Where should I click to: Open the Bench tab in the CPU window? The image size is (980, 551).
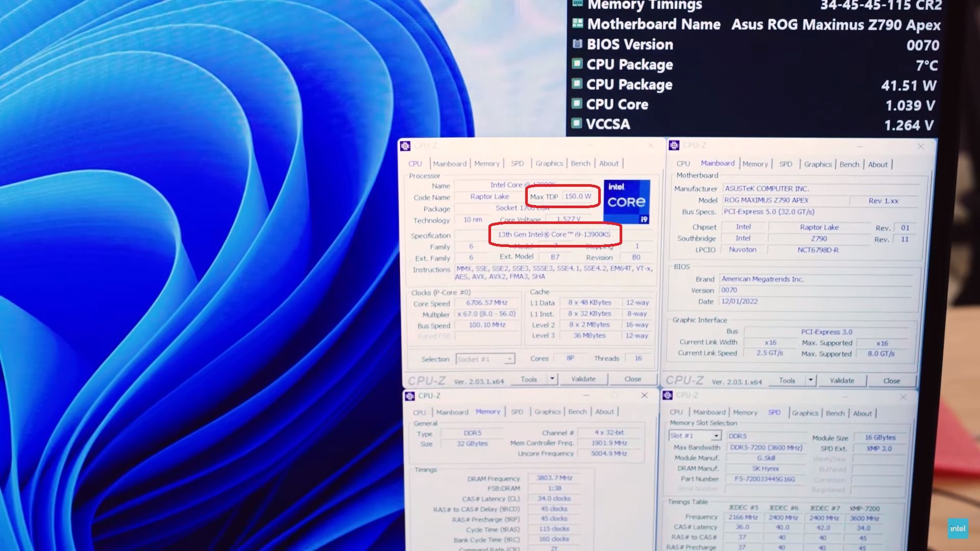[x=580, y=163]
